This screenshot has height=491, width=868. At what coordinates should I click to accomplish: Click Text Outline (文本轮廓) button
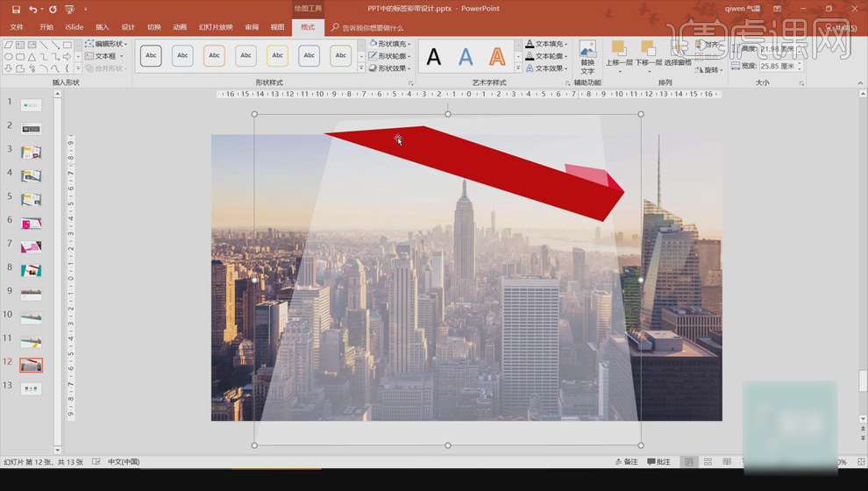coord(546,56)
